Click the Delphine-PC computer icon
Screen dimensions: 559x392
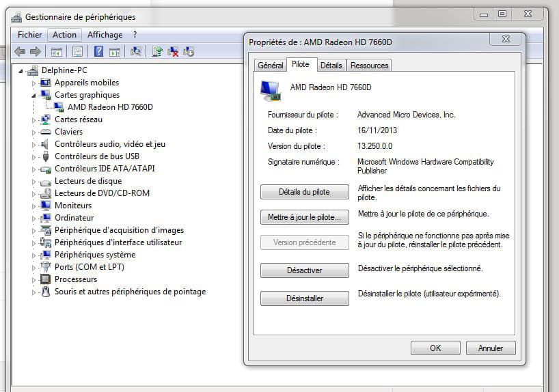(x=32, y=70)
